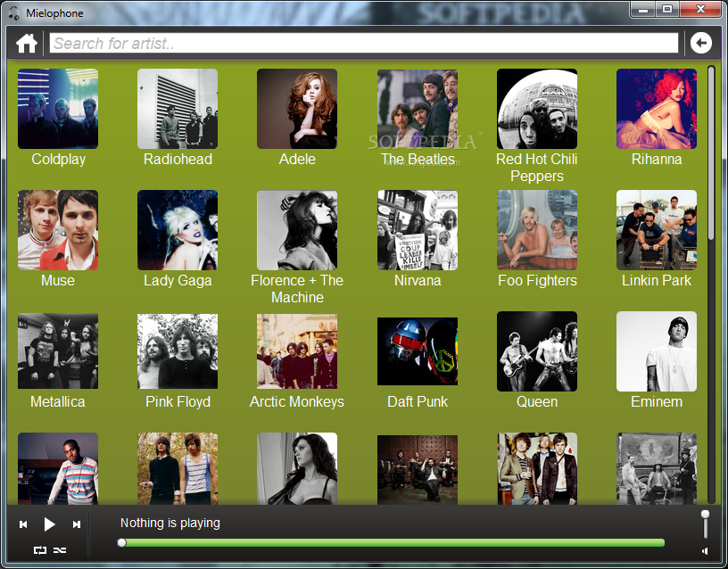Mute audio via the speaker icon
This screenshot has width=728, height=569.
pos(705,551)
